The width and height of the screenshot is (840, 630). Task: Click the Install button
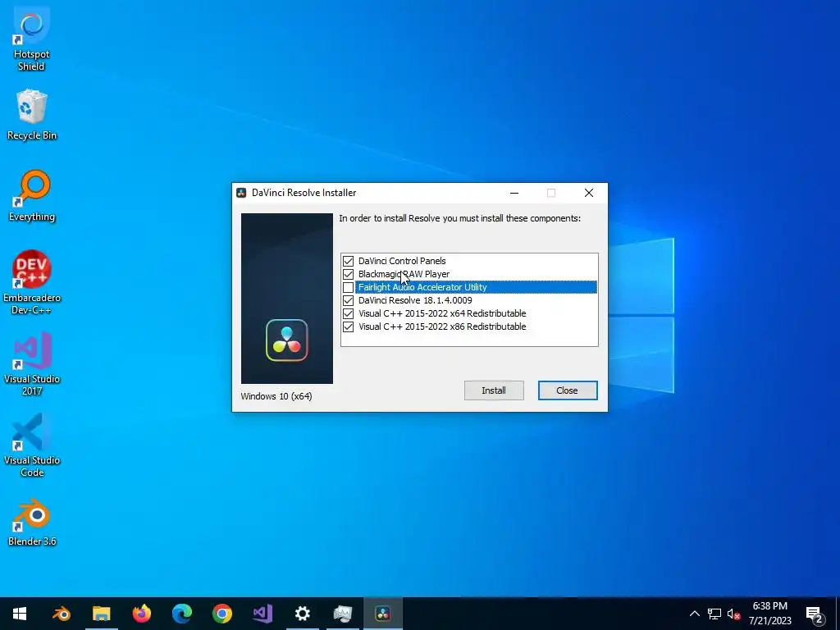point(494,390)
